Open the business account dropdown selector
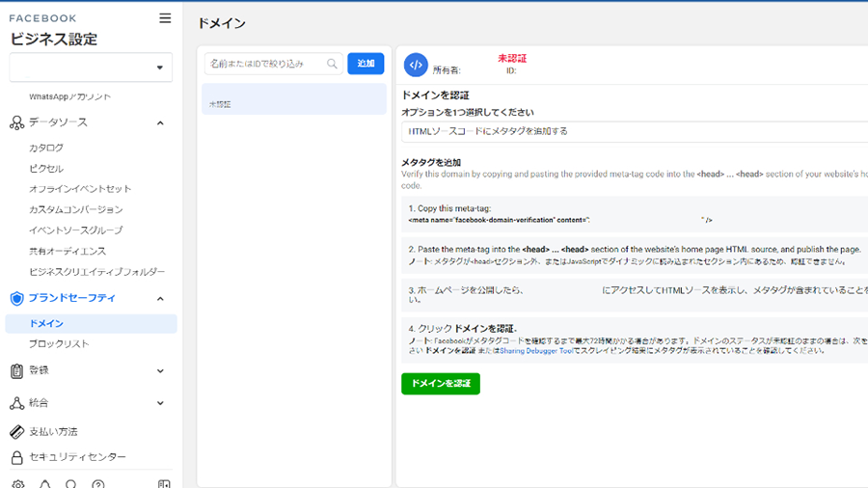 pyautogui.click(x=91, y=68)
